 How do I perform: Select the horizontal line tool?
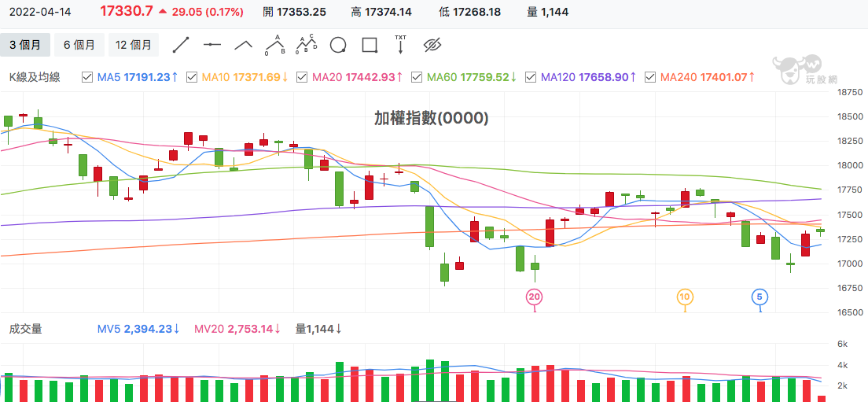tap(212, 45)
